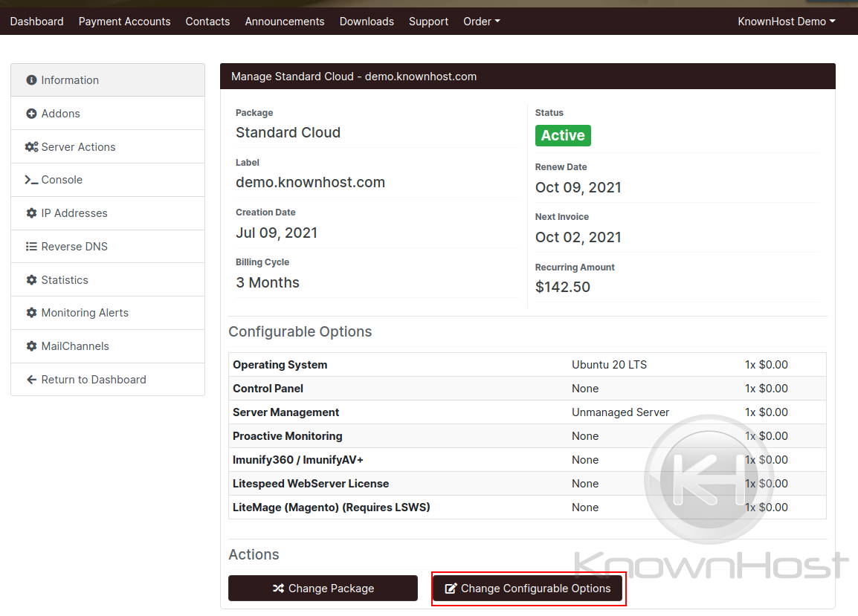Click the Server Management row label

286,412
